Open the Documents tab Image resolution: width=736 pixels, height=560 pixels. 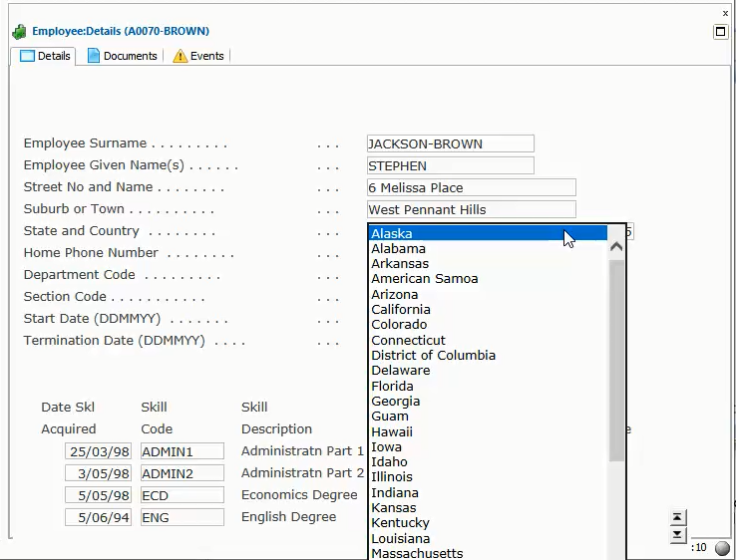pos(122,56)
